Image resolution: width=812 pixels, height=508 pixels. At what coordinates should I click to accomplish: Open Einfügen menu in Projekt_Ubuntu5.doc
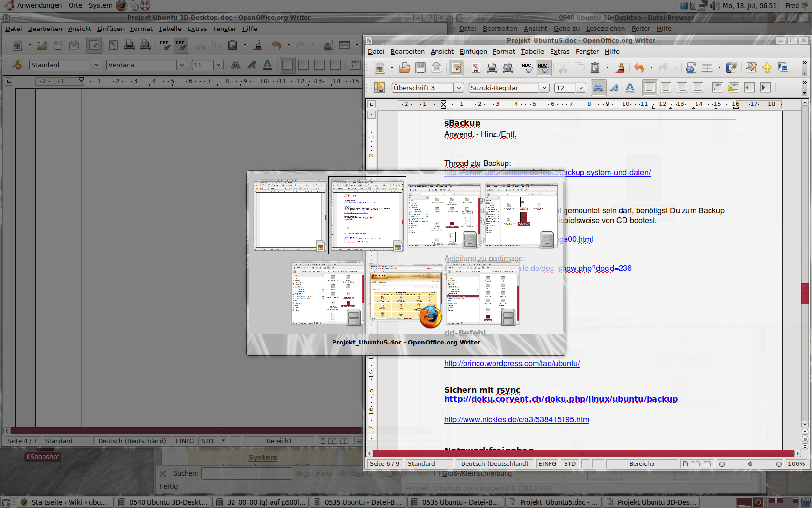click(x=473, y=51)
